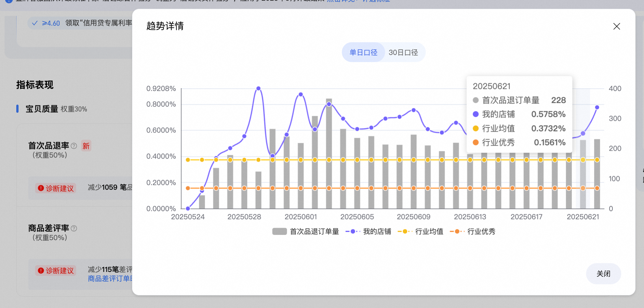Image resolution: width=644 pixels, height=308 pixels.
Task: Click the tallest gray bar near 20250603
Action: [329, 153]
